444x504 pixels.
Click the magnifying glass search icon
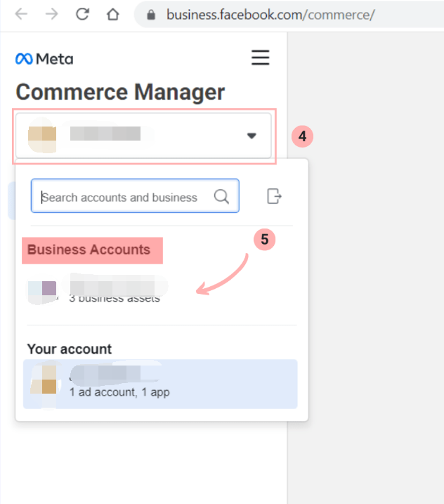point(222,196)
